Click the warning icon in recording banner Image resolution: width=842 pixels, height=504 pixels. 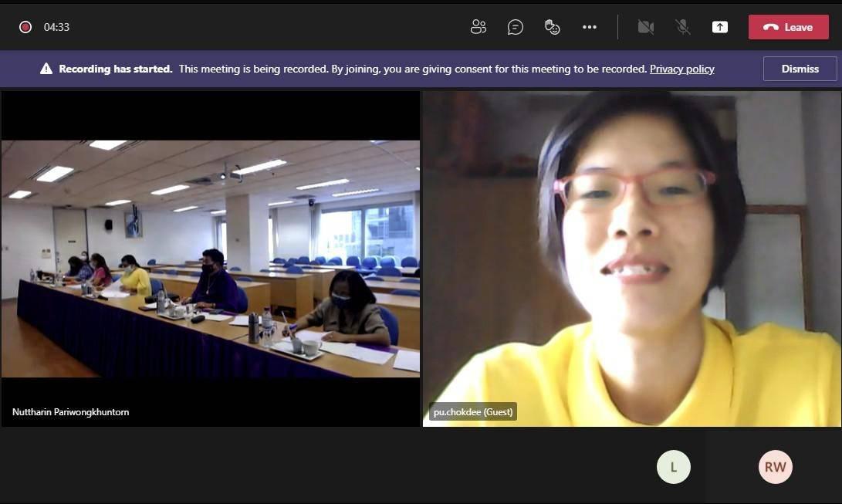(x=46, y=69)
